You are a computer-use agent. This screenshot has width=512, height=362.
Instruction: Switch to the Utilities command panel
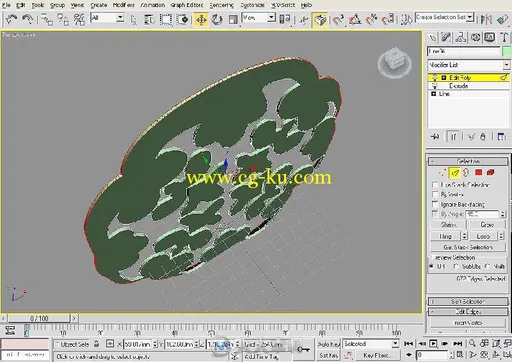coord(504,37)
